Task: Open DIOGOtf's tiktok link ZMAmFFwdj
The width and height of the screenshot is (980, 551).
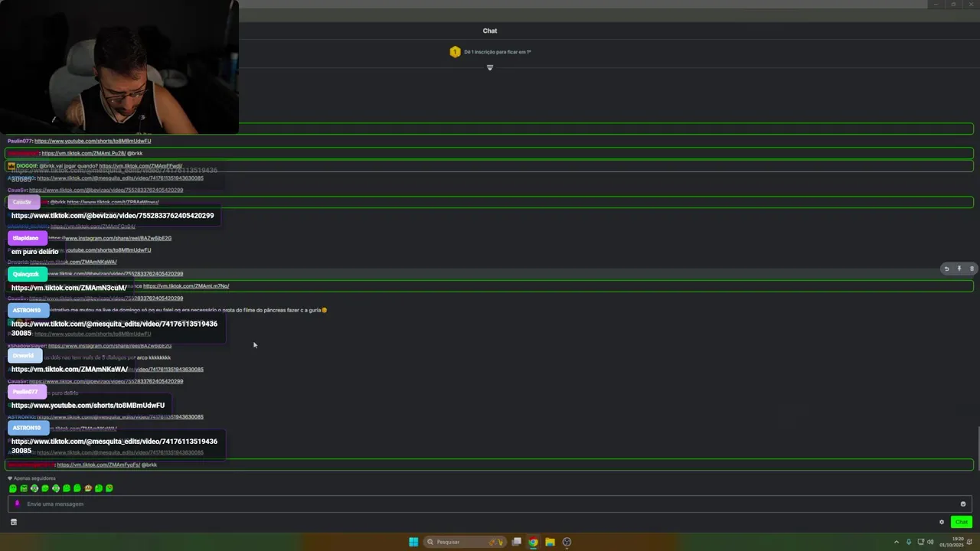Action: coord(140,165)
